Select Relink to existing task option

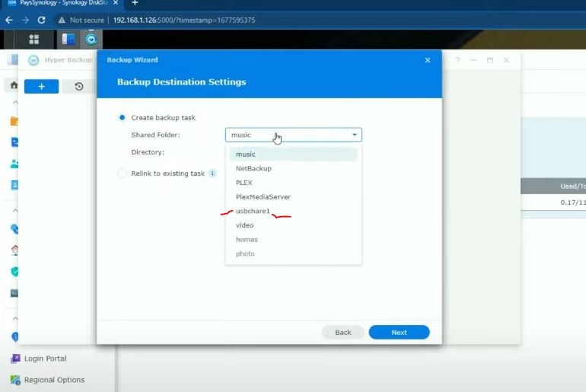pyautogui.click(x=123, y=174)
